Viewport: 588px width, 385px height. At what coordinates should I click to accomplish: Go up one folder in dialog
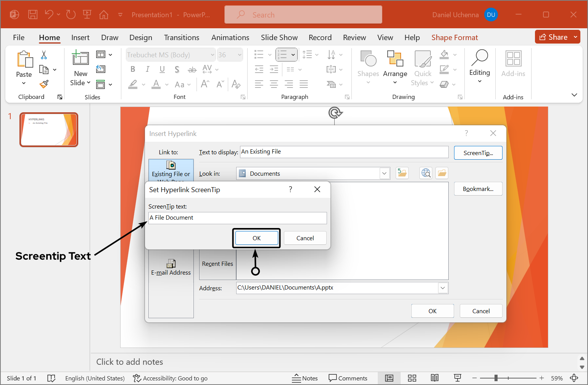click(402, 173)
